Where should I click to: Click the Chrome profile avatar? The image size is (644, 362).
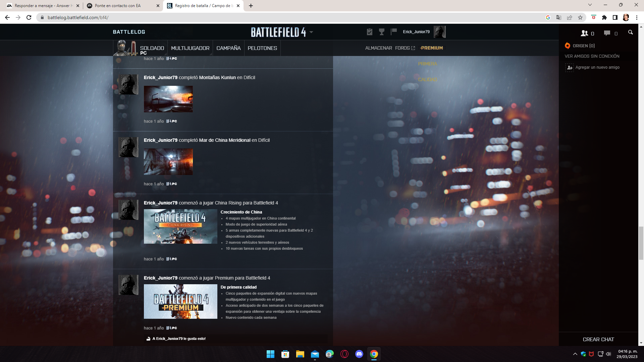[x=626, y=17]
